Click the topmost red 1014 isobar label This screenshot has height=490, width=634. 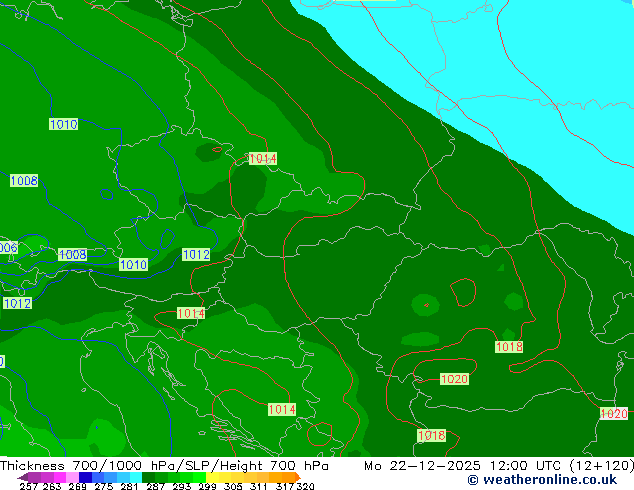click(263, 159)
